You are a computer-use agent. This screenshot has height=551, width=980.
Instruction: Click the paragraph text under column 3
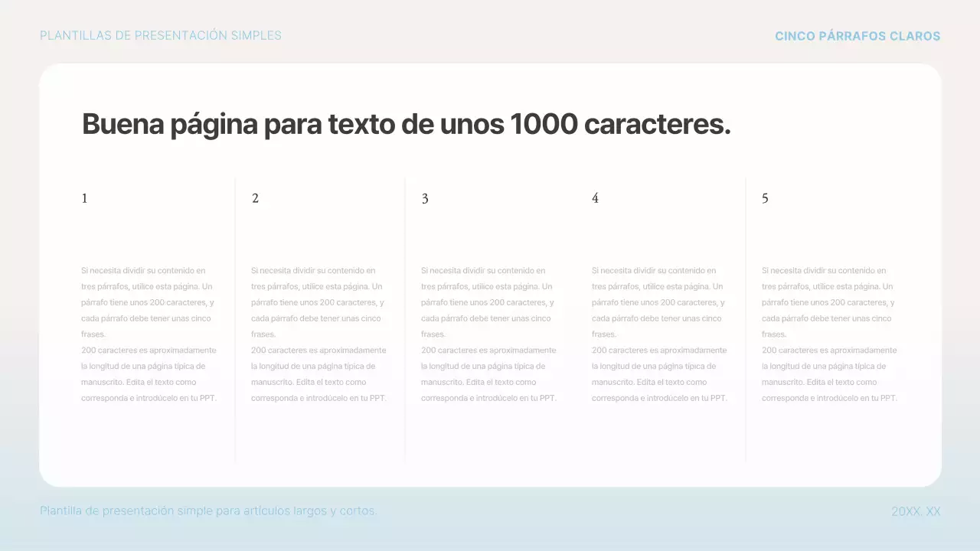[x=489, y=334]
